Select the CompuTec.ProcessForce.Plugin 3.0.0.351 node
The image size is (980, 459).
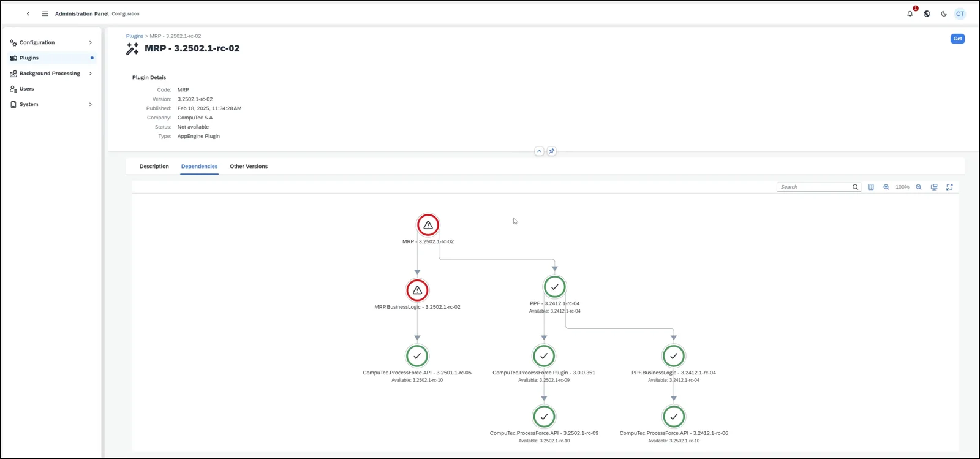pos(544,356)
